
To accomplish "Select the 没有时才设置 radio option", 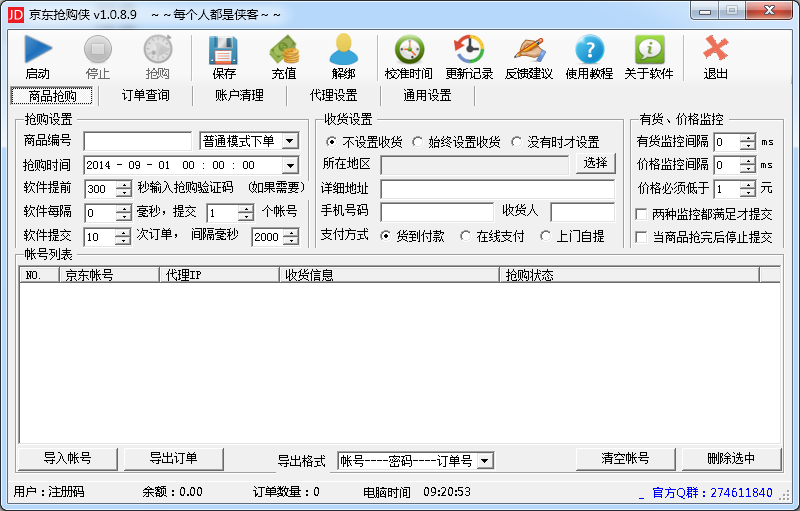I will (x=516, y=142).
